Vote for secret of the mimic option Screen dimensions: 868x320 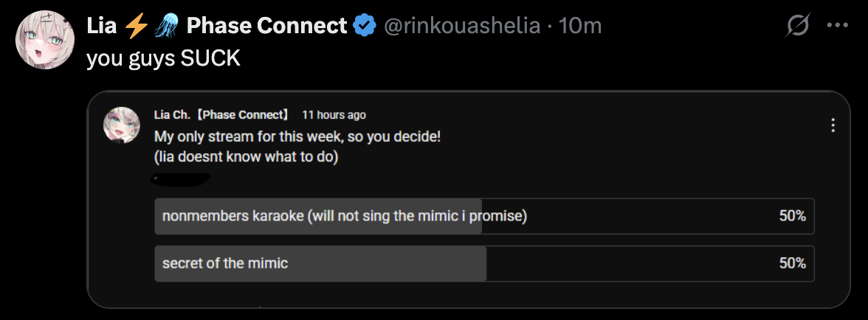click(x=225, y=263)
